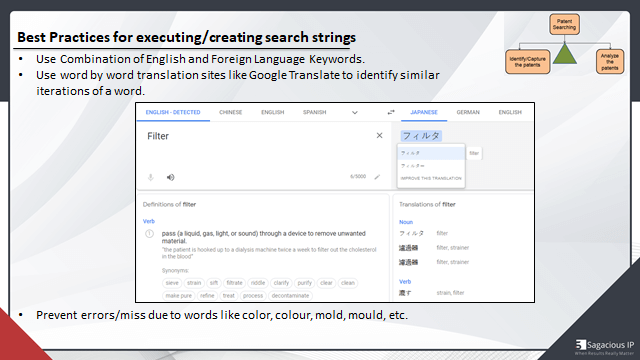The height and width of the screenshot is (360, 640).
Task: Click the Patent Searching diagram box
Action: pos(564,24)
